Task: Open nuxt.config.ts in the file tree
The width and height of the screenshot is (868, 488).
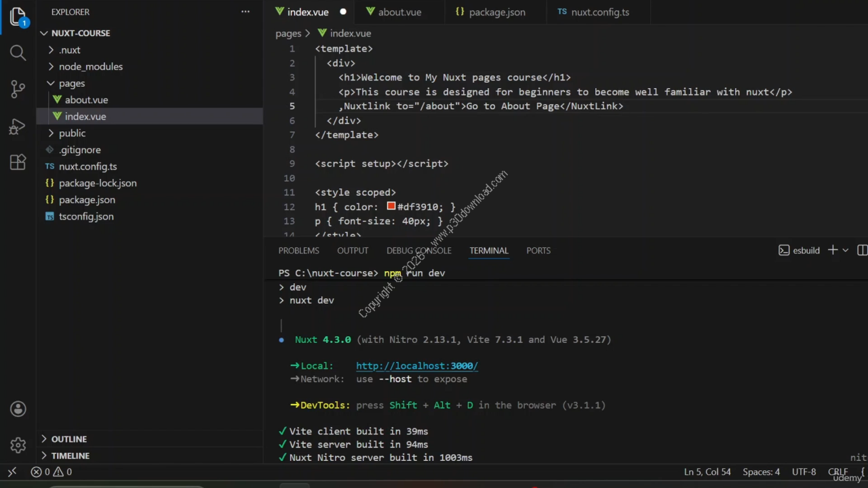Action: [87, 166]
